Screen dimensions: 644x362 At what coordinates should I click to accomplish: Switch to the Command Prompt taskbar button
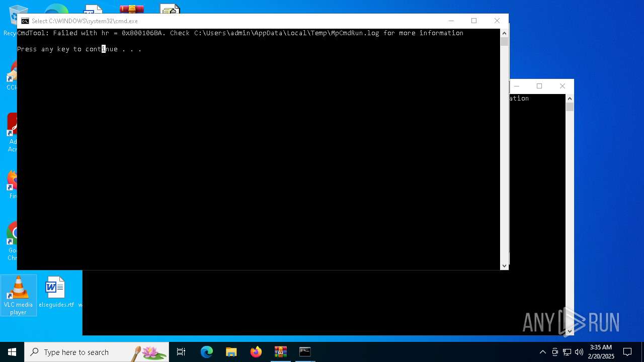click(x=305, y=352)
